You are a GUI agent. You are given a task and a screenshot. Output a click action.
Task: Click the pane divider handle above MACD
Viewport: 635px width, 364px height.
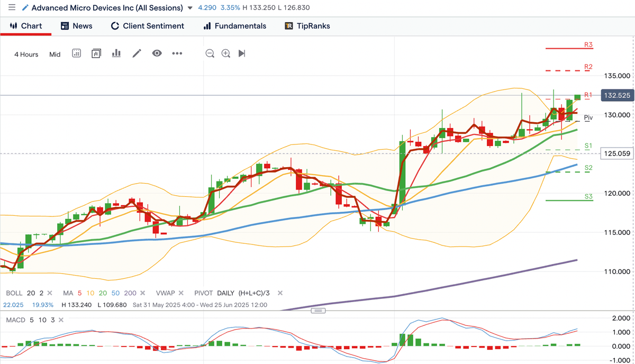317,311
